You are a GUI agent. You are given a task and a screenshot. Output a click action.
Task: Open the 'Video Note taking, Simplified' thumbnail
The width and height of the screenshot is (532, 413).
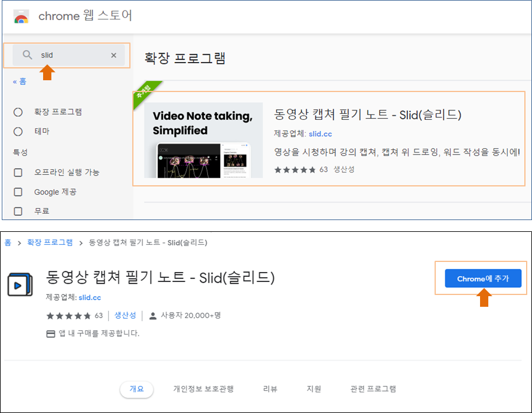pyautogui.click(x=203, y=140)
